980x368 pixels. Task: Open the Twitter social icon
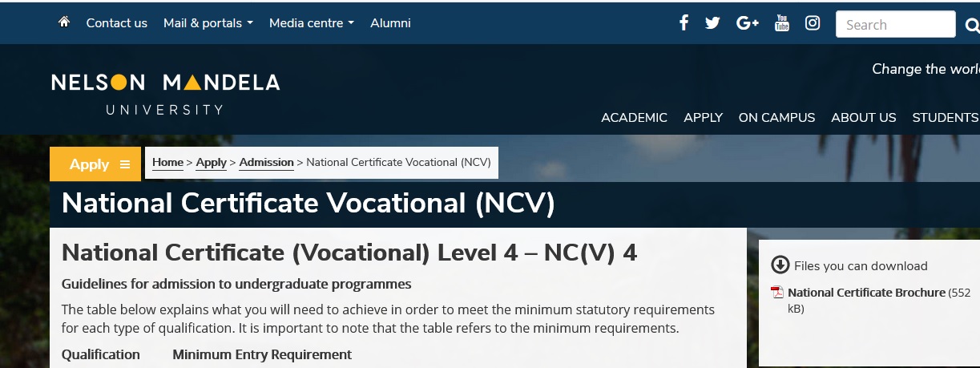[712, 23]
